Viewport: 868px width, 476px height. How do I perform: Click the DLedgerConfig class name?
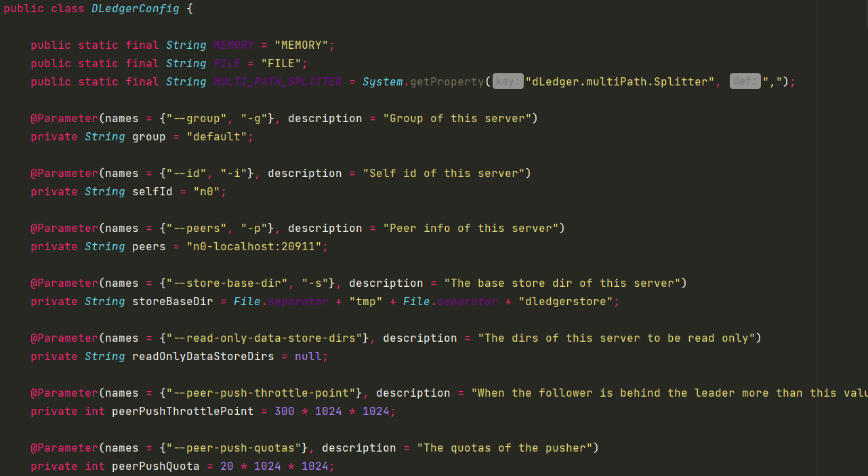click(134, 9)
